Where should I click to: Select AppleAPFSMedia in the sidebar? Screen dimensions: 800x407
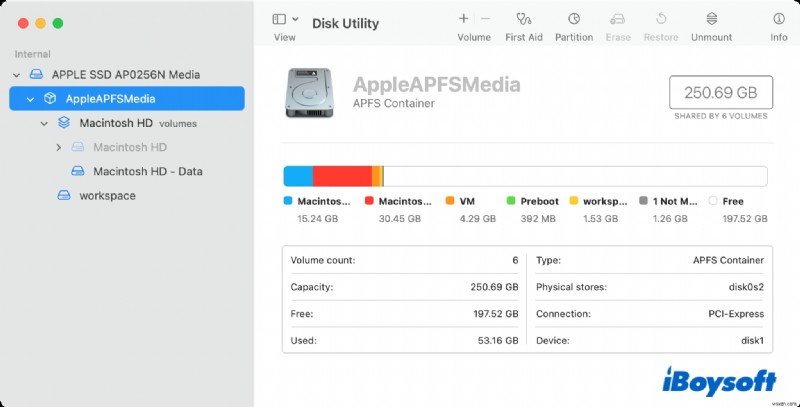[x=127, y=98]
